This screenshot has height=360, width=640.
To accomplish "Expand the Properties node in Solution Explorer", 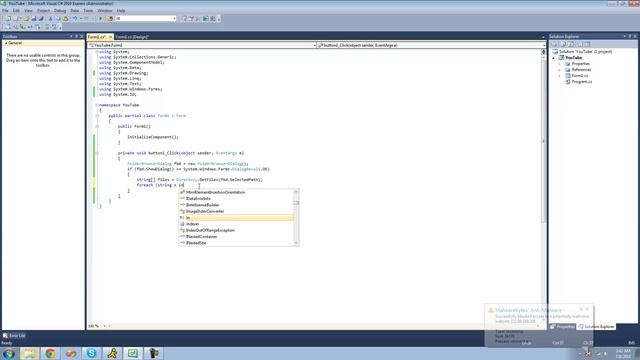I will coord(560,64).
